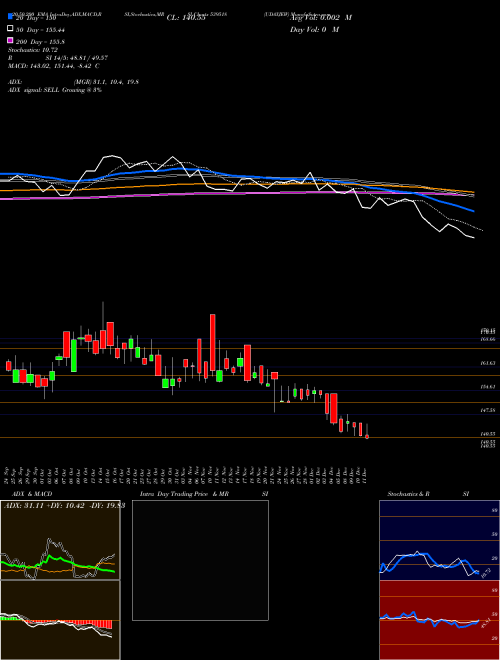Select the Stochastics: 10.72 reading
Viewport: 500px width, 660px height.
tap(32, 50)
